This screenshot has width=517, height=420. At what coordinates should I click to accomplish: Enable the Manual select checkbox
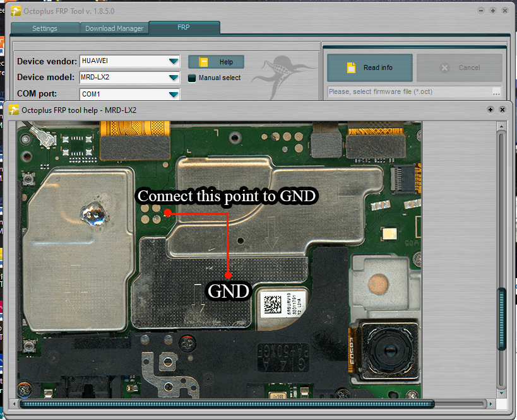tap(192, 78)
